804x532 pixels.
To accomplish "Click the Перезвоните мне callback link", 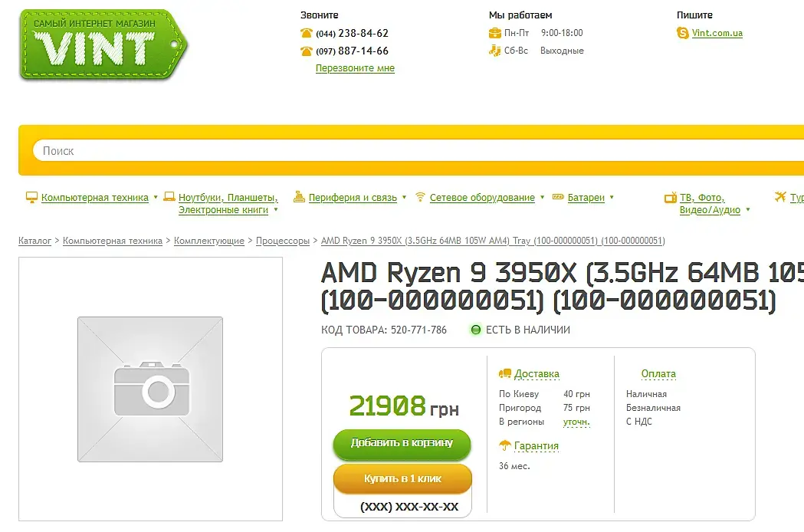I will [x=355, y=68].
